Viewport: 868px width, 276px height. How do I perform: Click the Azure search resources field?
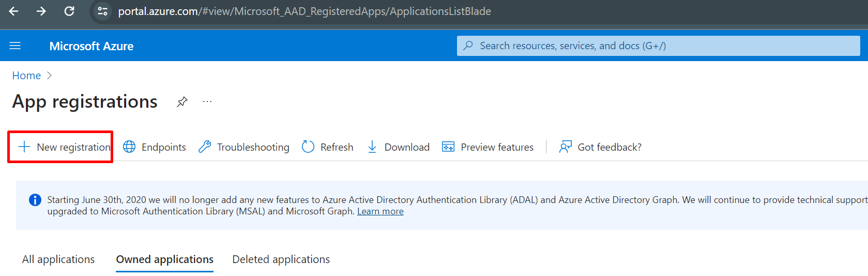pos(658,46)
